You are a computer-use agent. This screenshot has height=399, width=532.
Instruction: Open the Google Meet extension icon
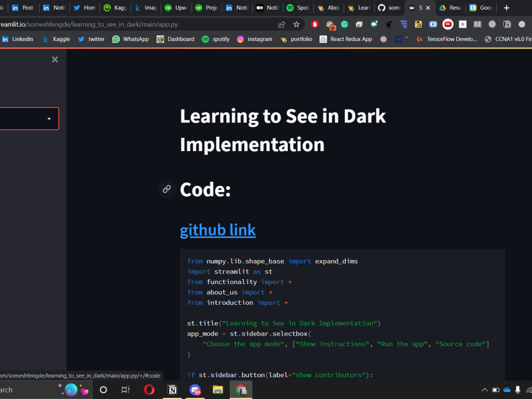point(374,24)
